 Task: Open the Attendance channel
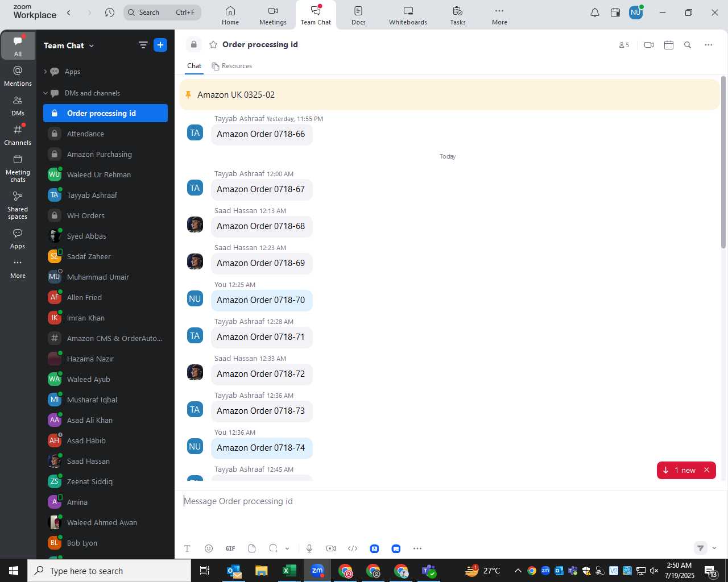(105, 134)
